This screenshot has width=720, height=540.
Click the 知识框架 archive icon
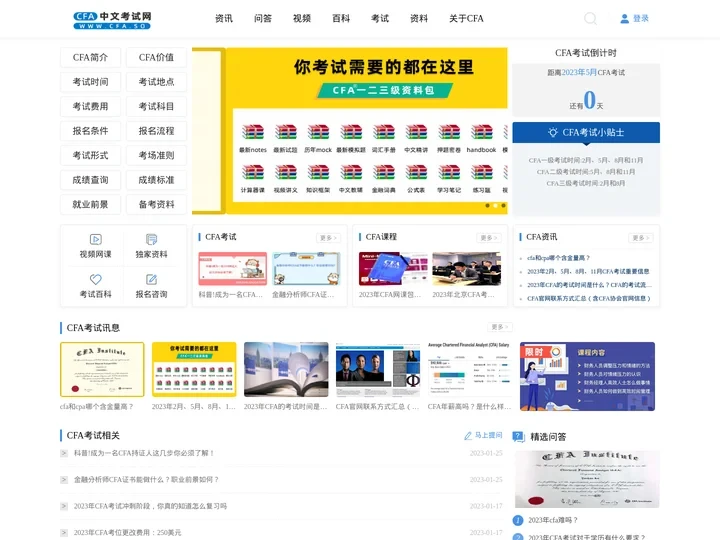point(318,172)
